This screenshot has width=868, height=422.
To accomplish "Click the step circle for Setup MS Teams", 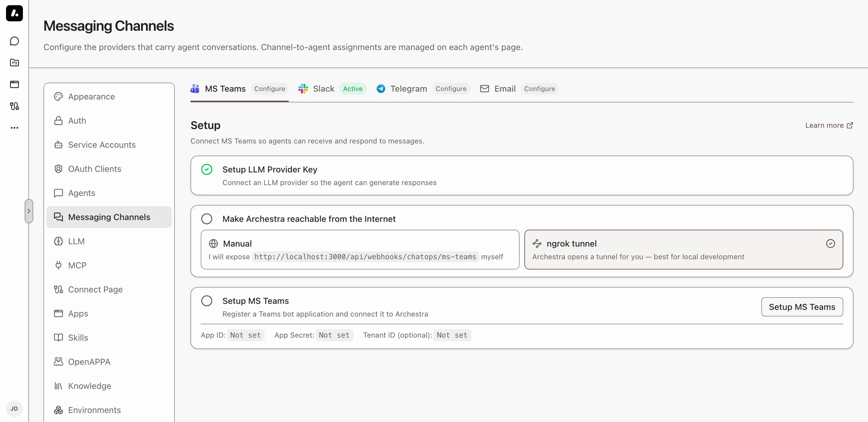I will [206, 301].
